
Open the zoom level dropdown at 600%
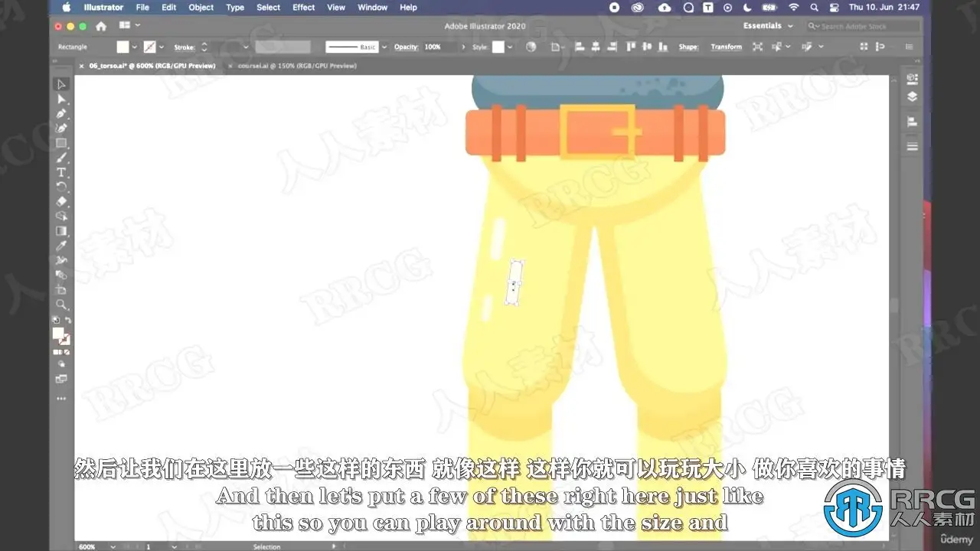(113, 546)
